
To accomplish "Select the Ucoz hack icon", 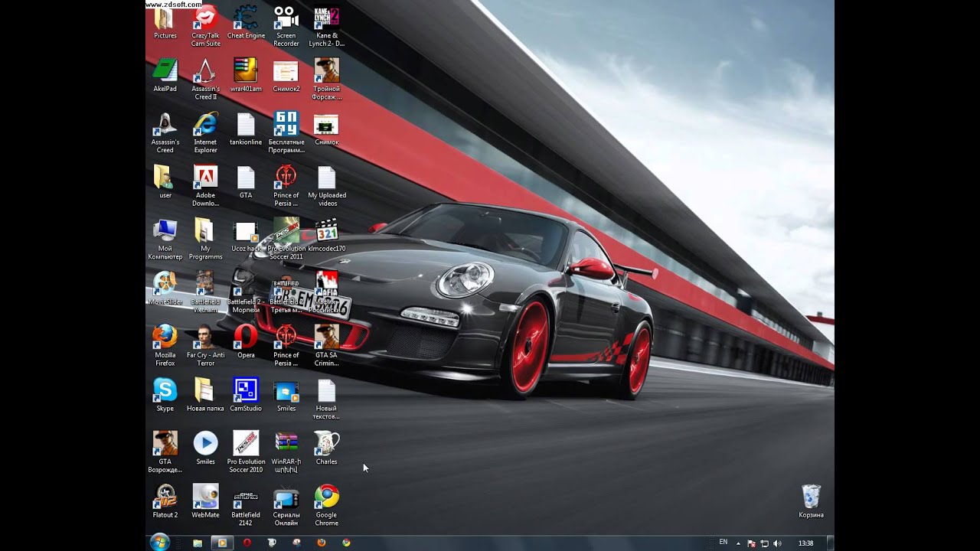I will coord(246,236).
